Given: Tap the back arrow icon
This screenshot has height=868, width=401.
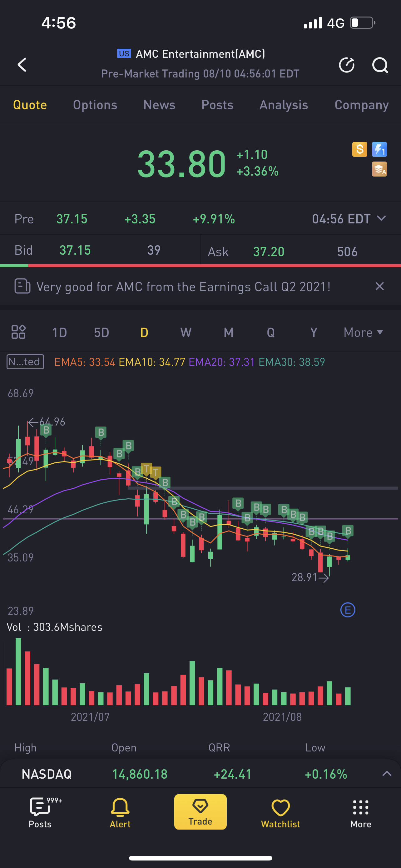Looking at the screenshot, I should 22,65.
